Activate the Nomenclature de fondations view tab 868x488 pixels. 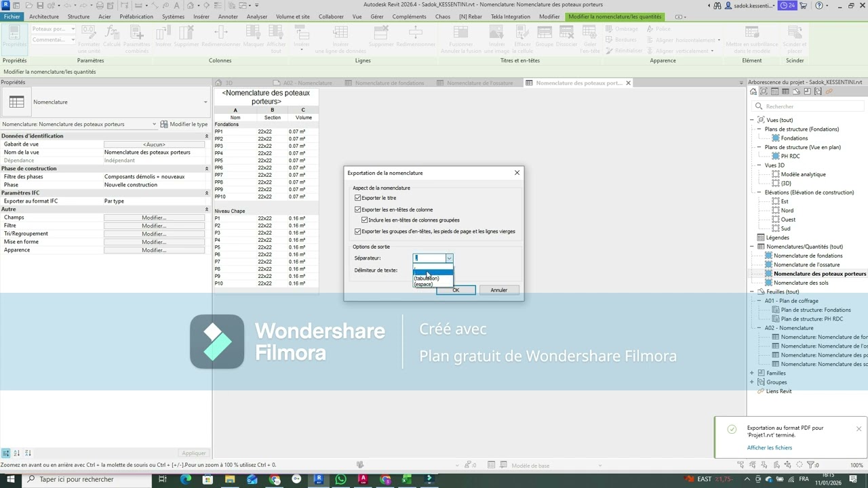click(x=389, y=83)
